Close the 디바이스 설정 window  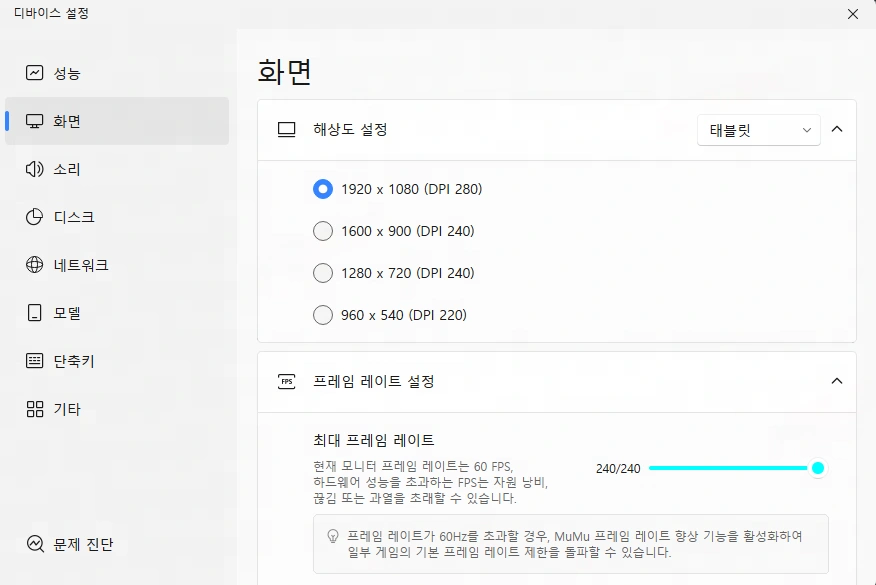(x=852, y=14)
